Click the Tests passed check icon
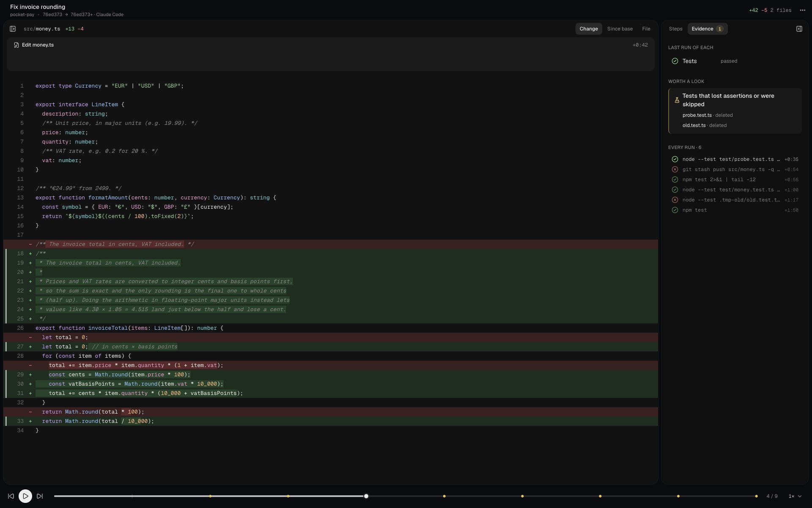This screenshot has height=508, width=812. (x=675, y=61)
